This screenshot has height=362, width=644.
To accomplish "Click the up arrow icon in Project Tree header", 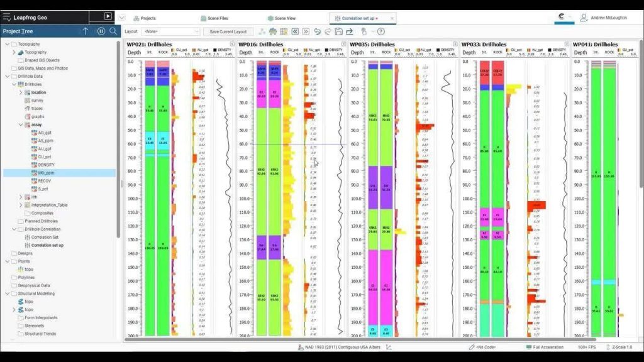I will (x=86, y=31).
